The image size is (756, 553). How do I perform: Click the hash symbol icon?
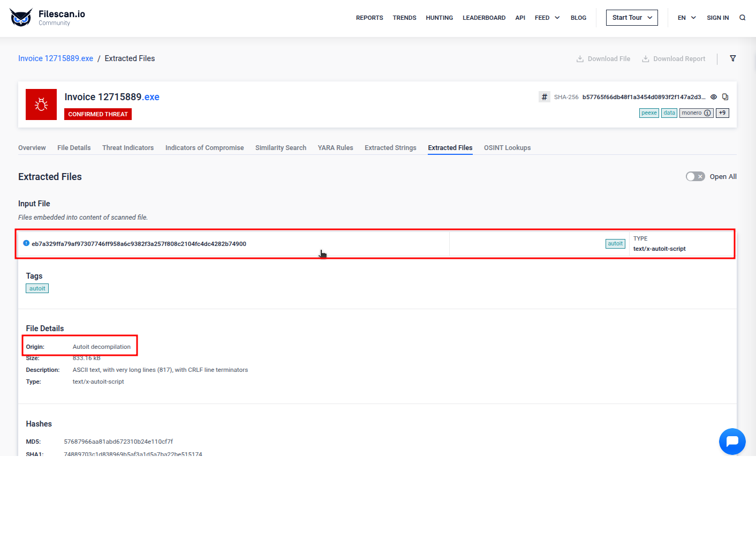tap(544, 97)
